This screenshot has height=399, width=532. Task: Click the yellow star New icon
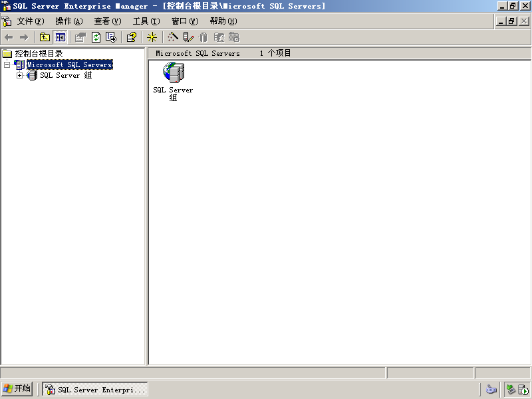pyautogui.click(x=152, y=37)
